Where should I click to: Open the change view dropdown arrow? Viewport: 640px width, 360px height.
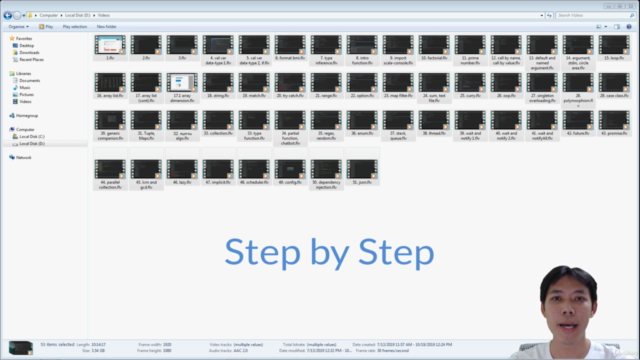tap(606, 27)
